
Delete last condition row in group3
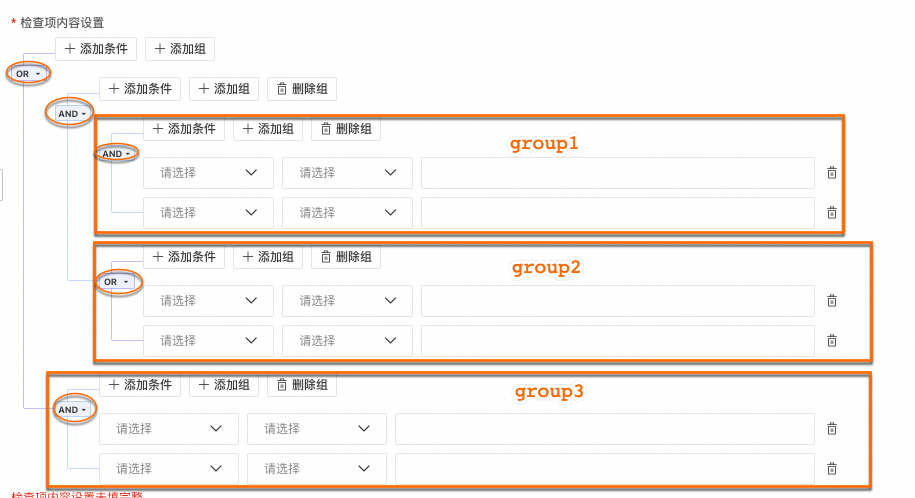[x=831, y=469]
